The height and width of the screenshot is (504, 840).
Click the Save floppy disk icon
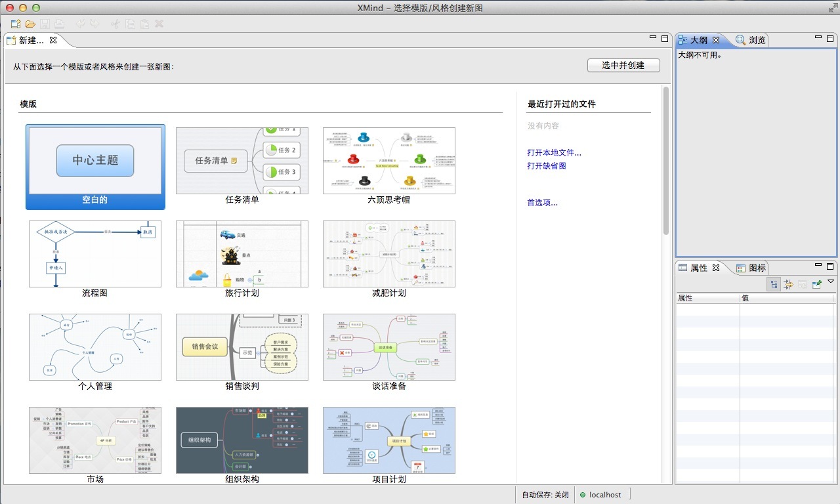45,24
